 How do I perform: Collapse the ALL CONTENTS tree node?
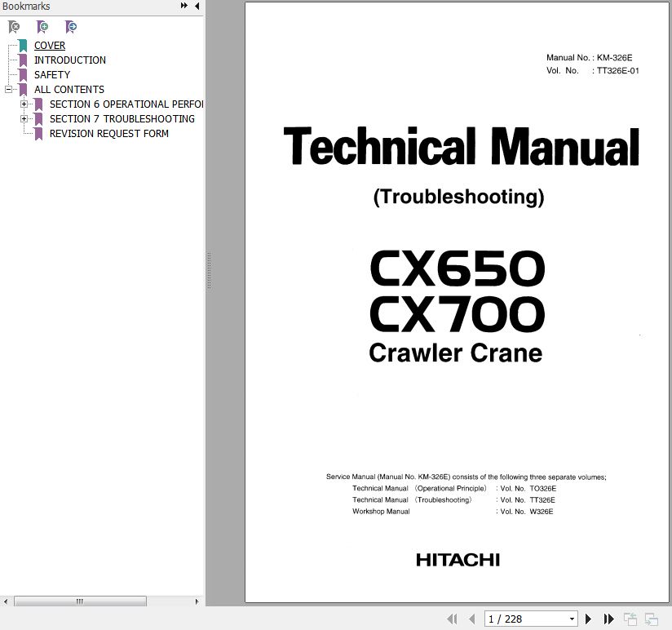pyautogui.click(x=8, y=89)
